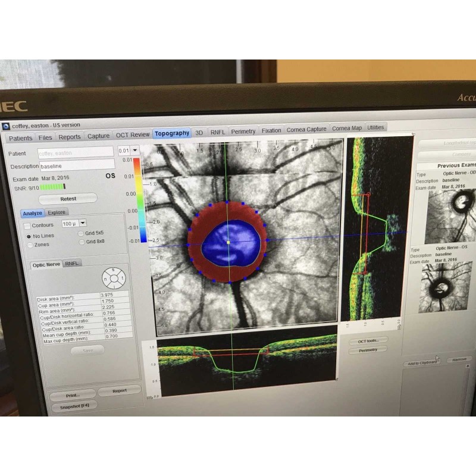The height and width of the screenshot is (476, 476).
Task: Open the Optic Nerve - OD previous exam thumbnail
Action: pyautogui.click(x=450, y=215)
